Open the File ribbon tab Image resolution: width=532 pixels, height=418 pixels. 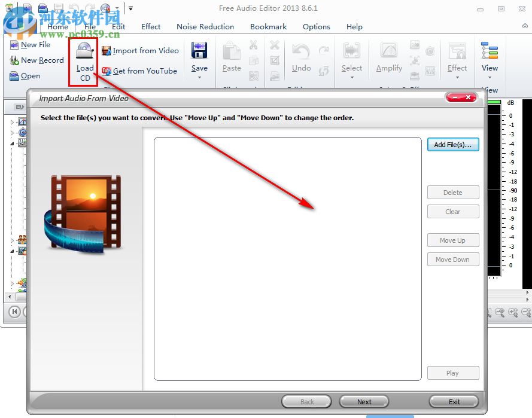(90, 27)
